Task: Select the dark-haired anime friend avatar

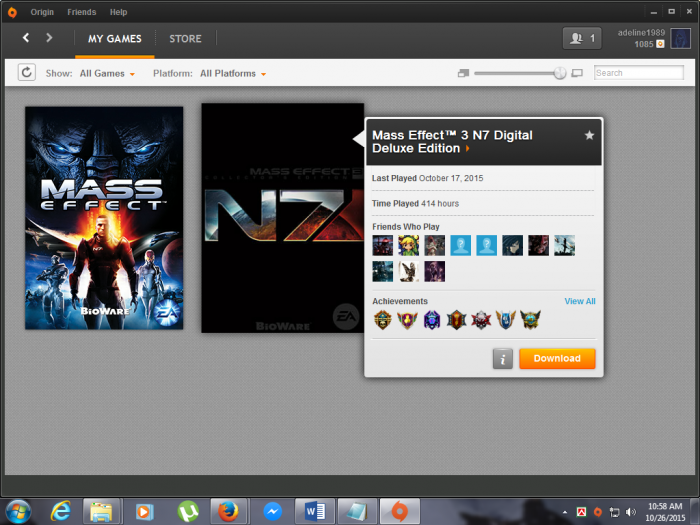Action: (512, 246)
